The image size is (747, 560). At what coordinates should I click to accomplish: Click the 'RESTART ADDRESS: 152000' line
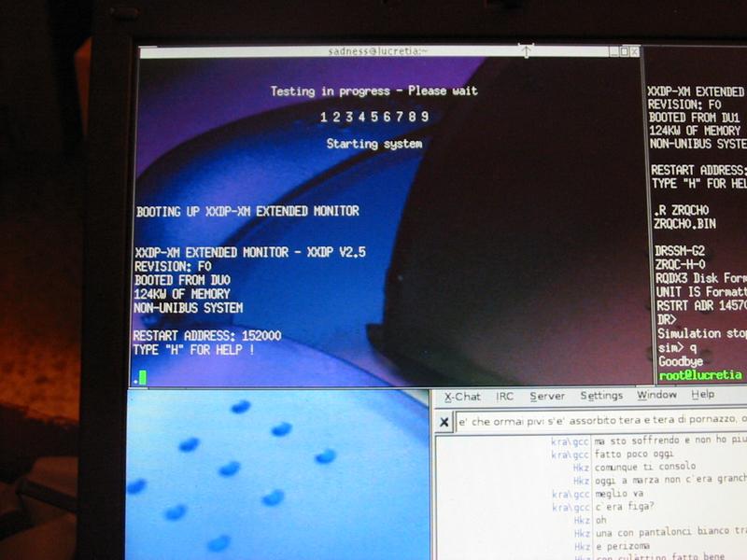pyautogui.click(x=206, y=336)
